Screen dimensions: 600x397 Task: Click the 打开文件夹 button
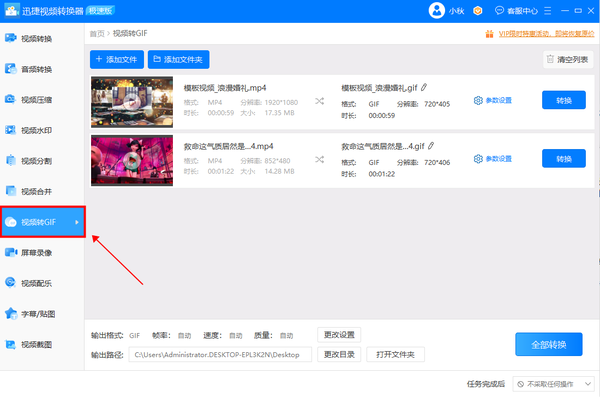pyautogui.click(x=395, y=355)
